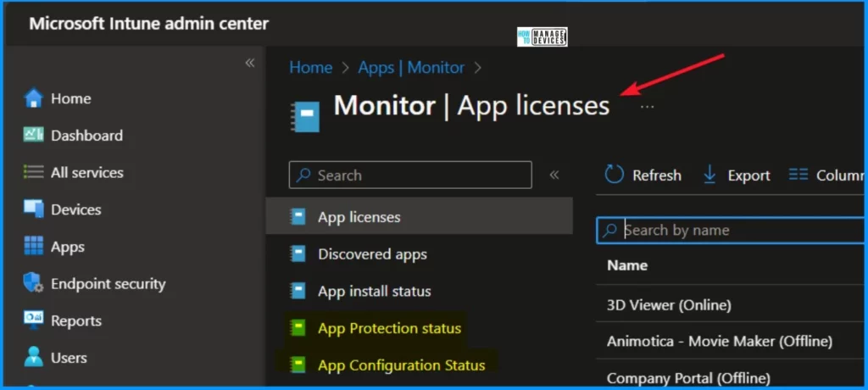
Task: Click the App Protection status green icon
Action: [x=298, y=328]
